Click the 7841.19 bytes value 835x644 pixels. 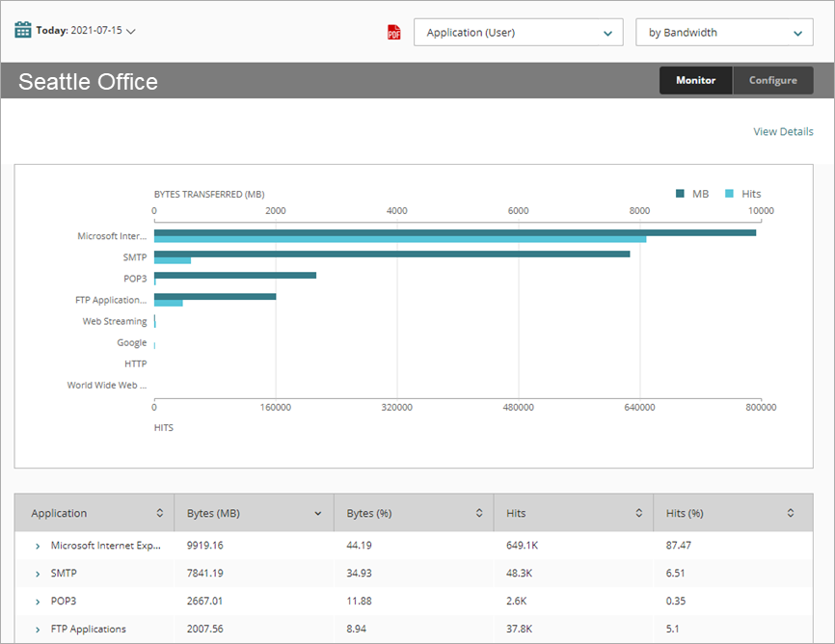[205, 574]
